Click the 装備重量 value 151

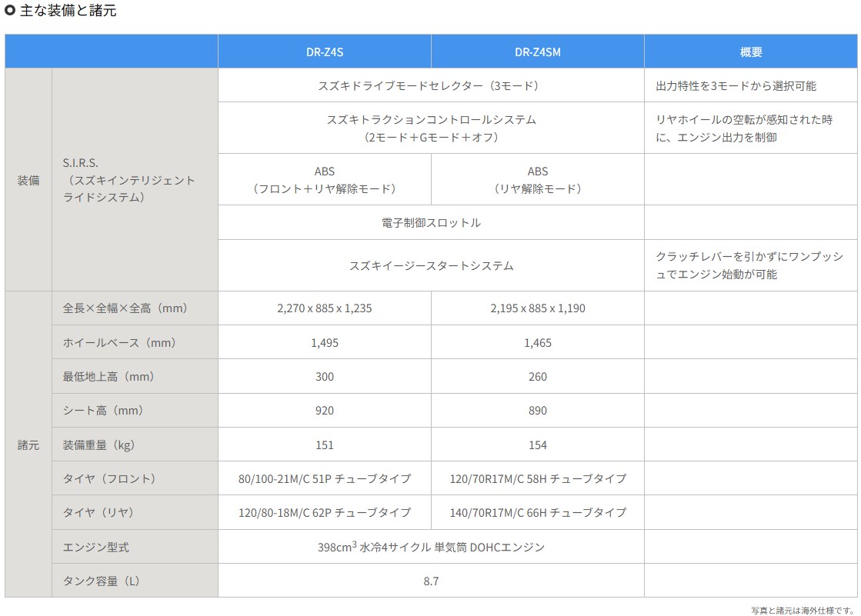[x=324, y=445]
